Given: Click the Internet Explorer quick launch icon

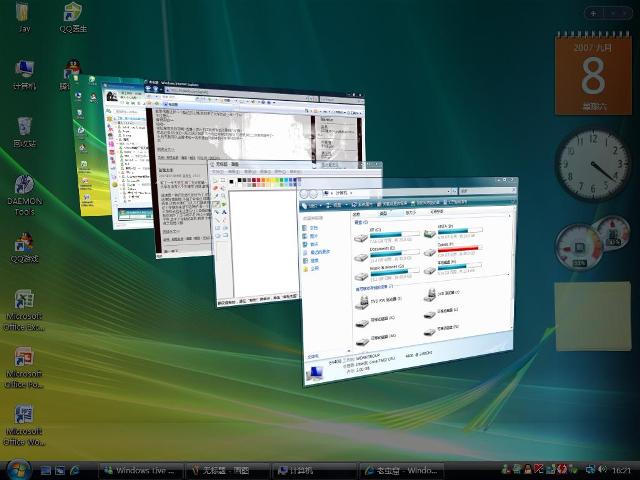Looking at the screenshot, I should tap(74, 470).
